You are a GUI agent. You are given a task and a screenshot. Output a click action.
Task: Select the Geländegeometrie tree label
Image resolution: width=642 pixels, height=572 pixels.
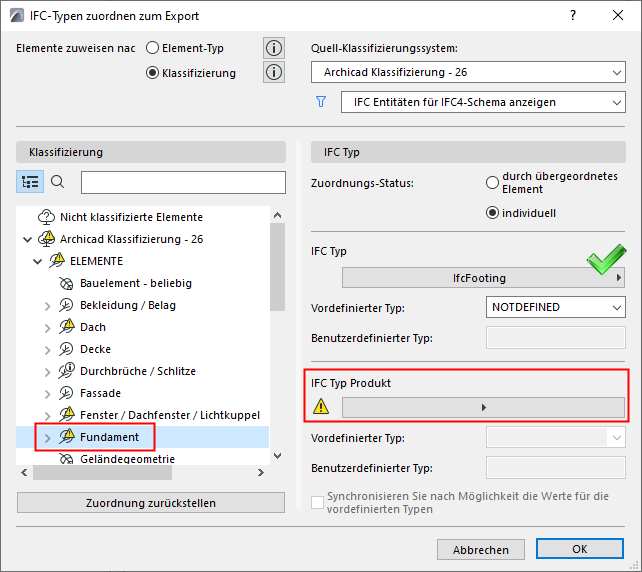(x=127, y=459)
